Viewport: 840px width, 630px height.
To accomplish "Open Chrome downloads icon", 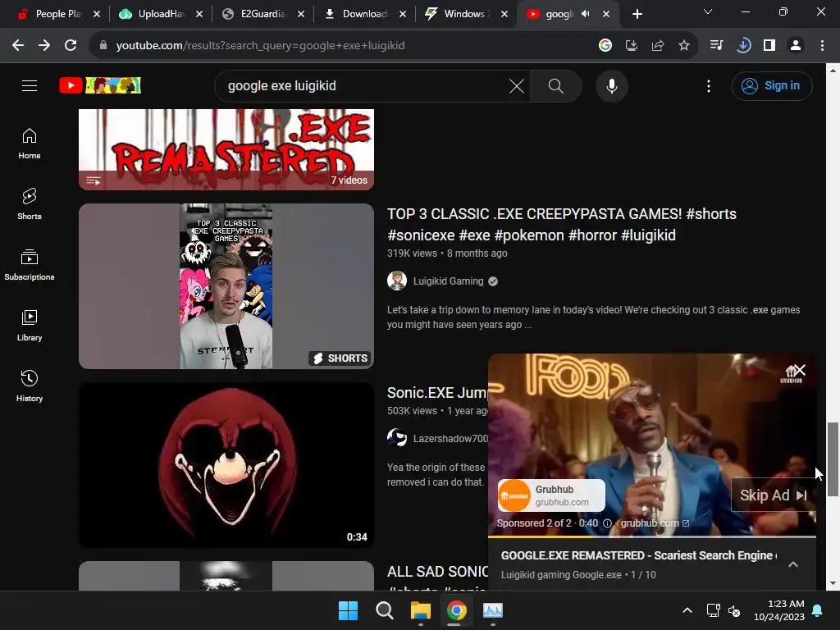I will 743,46.
